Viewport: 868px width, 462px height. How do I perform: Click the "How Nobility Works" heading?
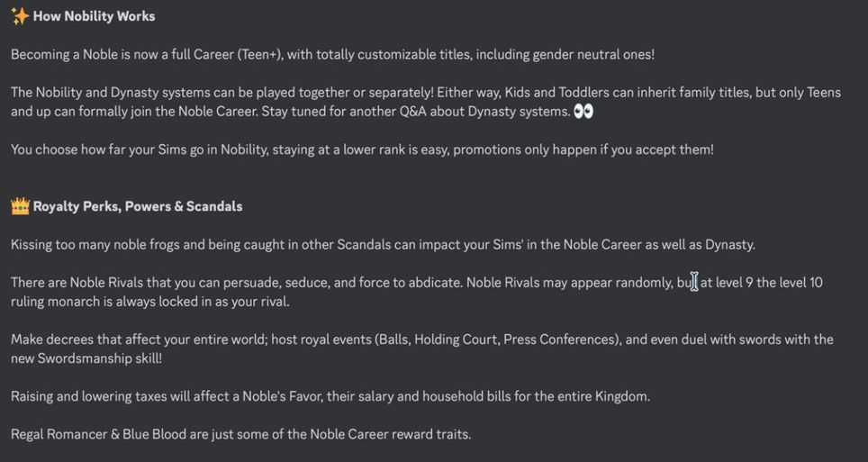tap(94, 16)
